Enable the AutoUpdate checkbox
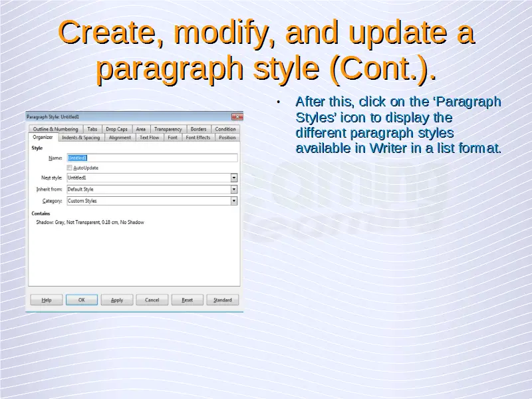The image size is (532, 399). pyautogui.click(x=70, y=168)
